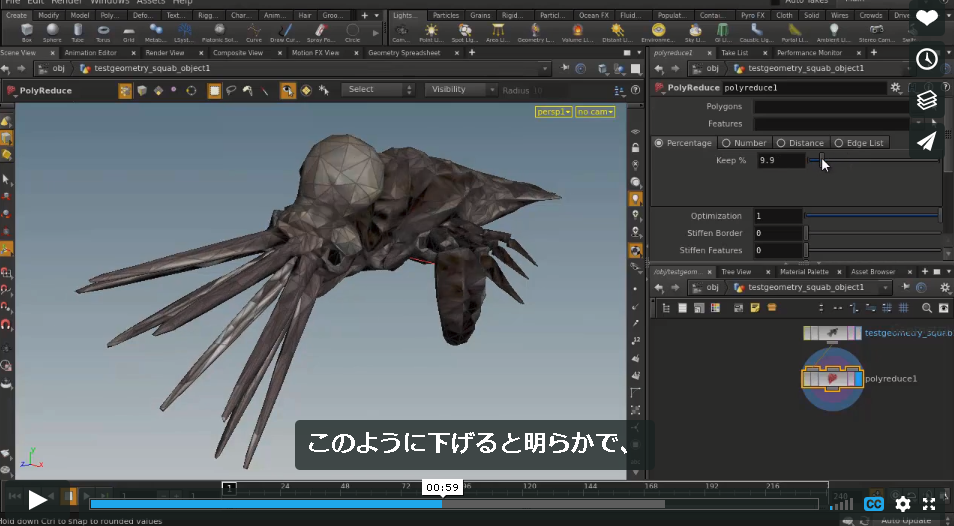Viewport: 954px width, 526px height.
Task: Select the Distance radio option
Action: [x=799, y=143]
